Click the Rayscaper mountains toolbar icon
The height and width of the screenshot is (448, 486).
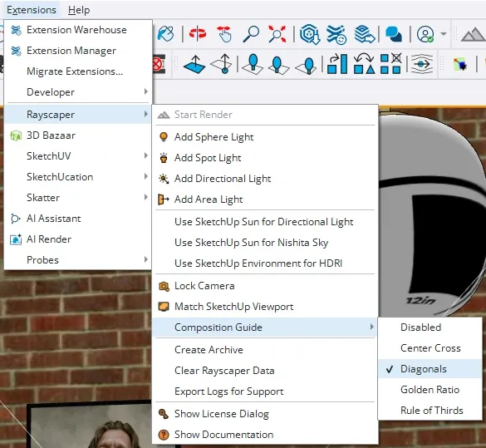pyautogui.click(x=473, y=34)
